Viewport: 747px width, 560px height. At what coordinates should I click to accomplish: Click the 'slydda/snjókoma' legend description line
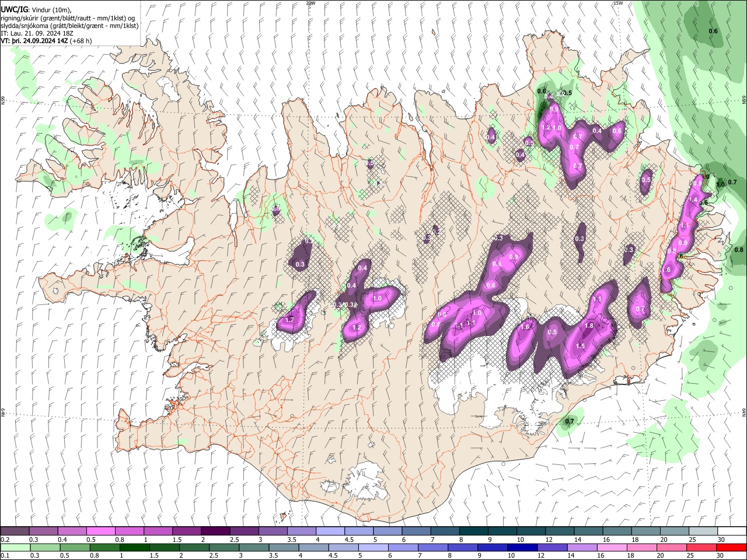point(69,26)
